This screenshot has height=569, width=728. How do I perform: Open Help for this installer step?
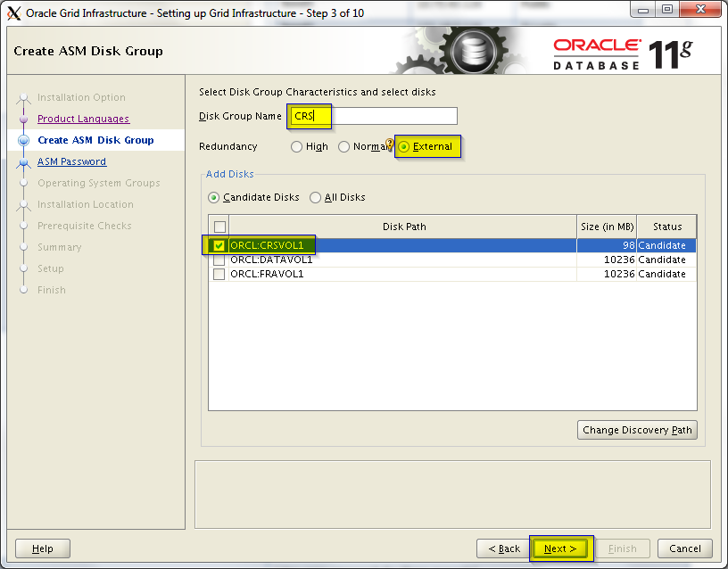tap(42, 548)
